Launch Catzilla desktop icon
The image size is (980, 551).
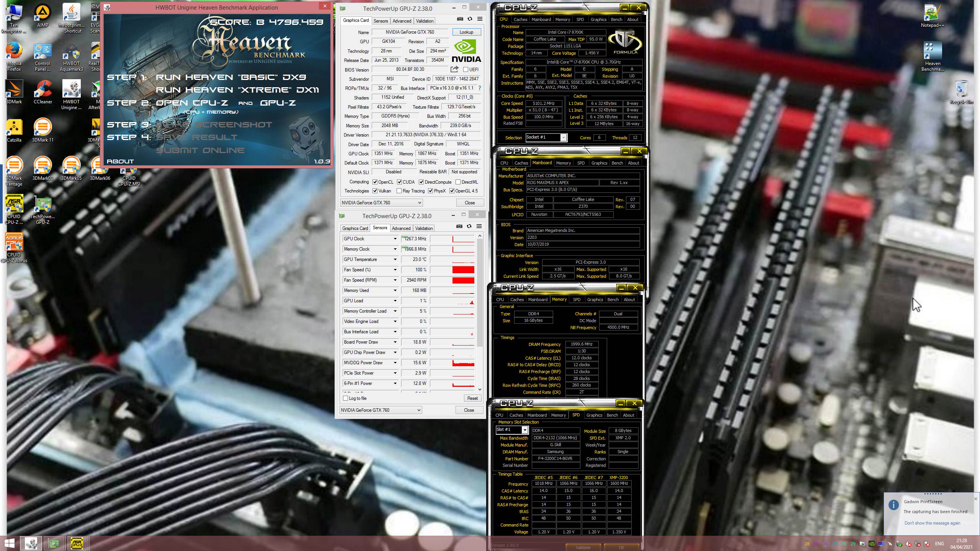tap(14, 130)
